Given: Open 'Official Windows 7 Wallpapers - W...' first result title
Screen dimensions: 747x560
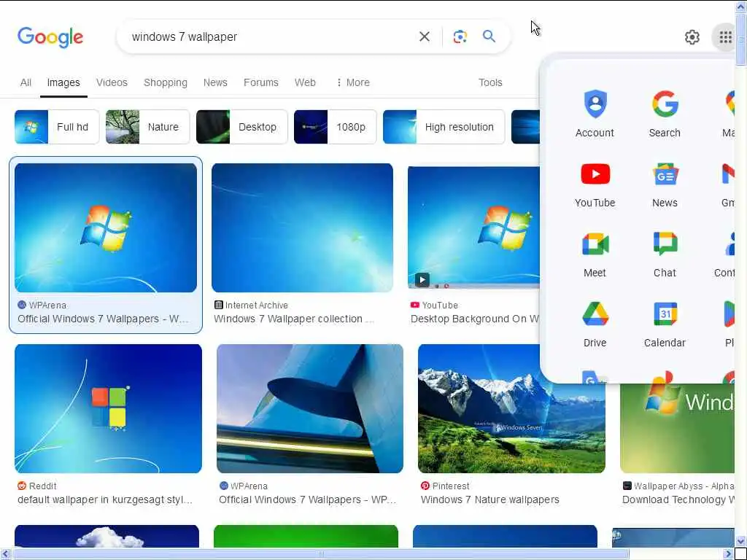Looking at the screenshot, I should click(103, 319).
